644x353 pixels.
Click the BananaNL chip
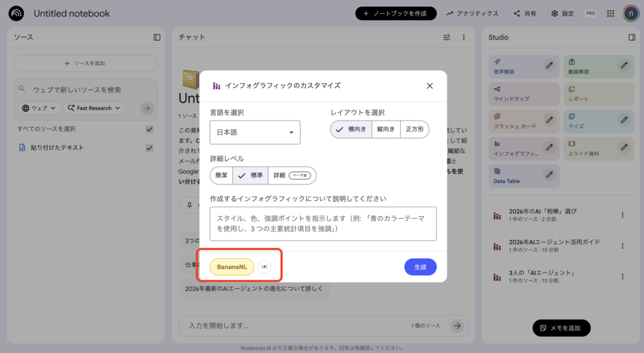[231, 267]
